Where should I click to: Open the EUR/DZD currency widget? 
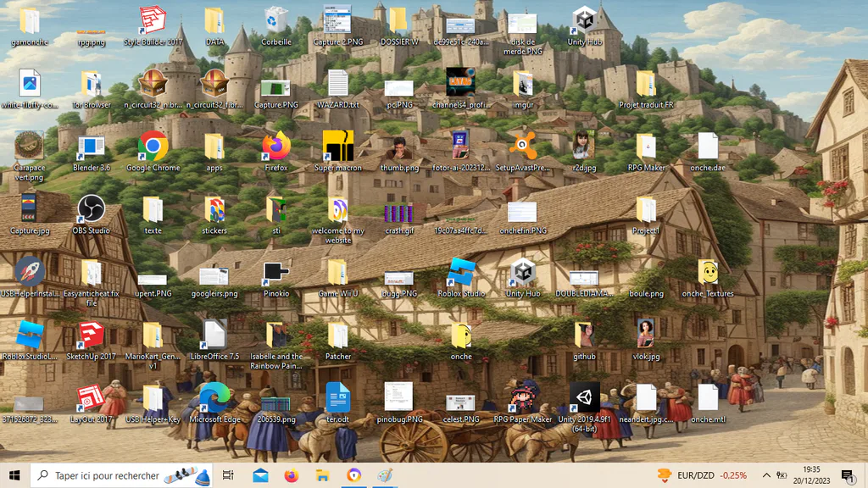click(703, 475)
